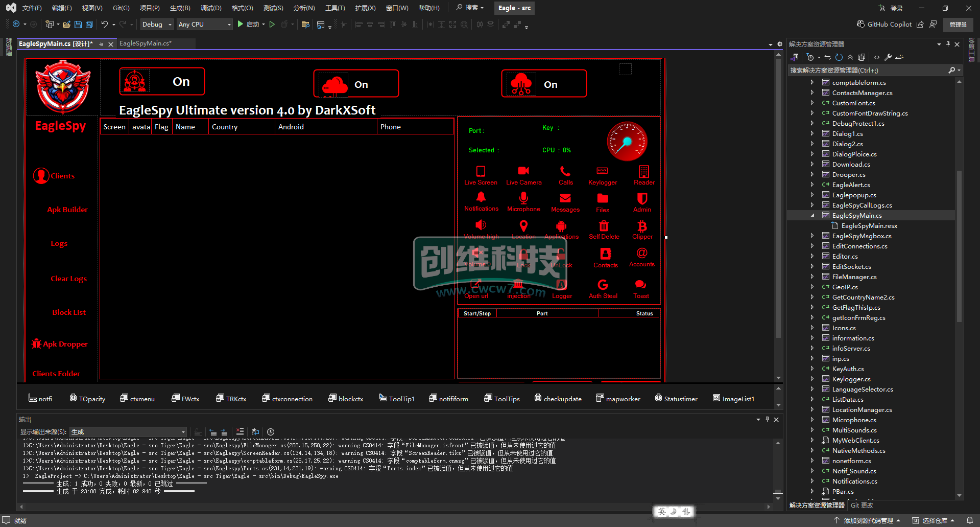Pin the Solution Explorer panel
This screenshot has height=527, width=980.
[x=948, y=44]
